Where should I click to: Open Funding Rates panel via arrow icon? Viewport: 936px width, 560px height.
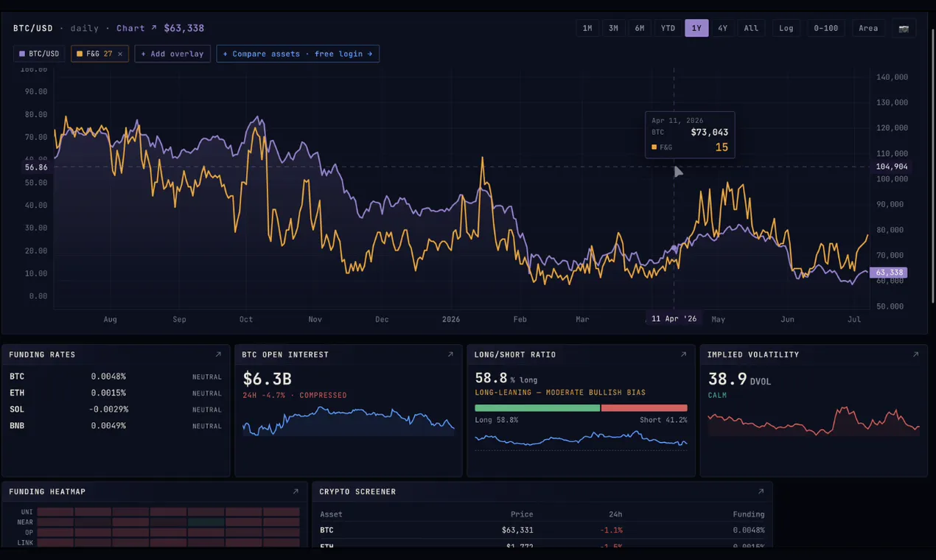pyautogui.click(x=218, y=354)
